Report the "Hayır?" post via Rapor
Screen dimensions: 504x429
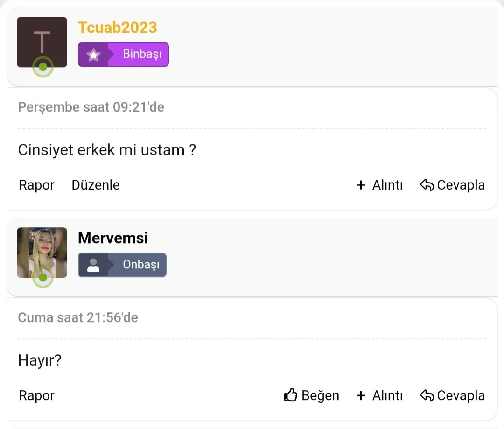(36, 396)
